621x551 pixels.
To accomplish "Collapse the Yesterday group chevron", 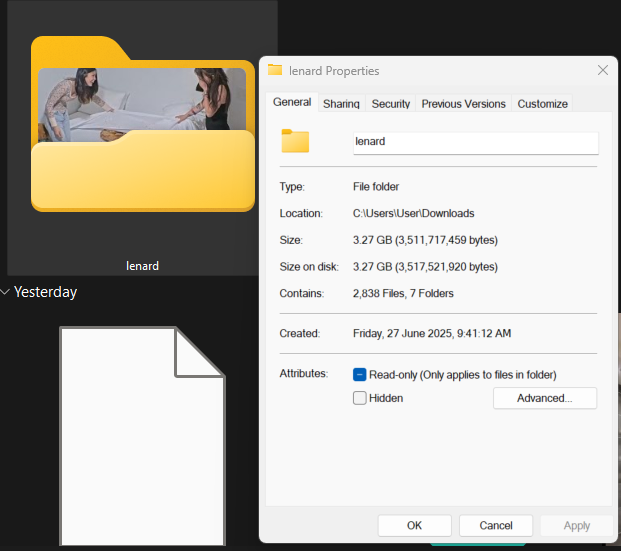I will click(x=5, y=292).
